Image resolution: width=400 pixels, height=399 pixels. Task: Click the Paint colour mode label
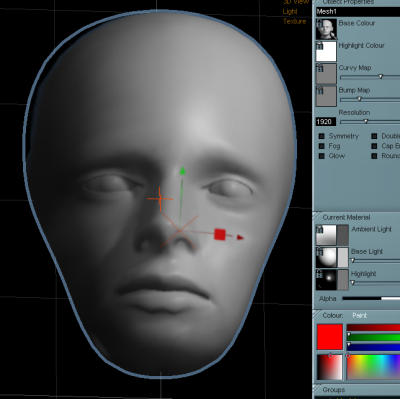click(359, 315)
